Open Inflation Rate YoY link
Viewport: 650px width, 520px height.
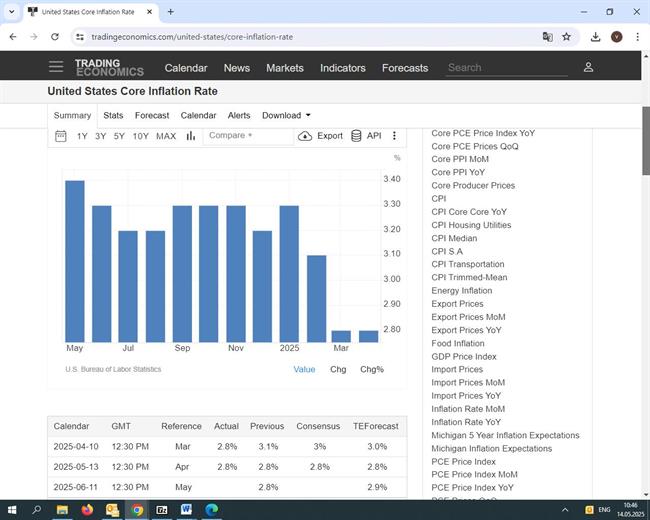[x=466, y=422]
